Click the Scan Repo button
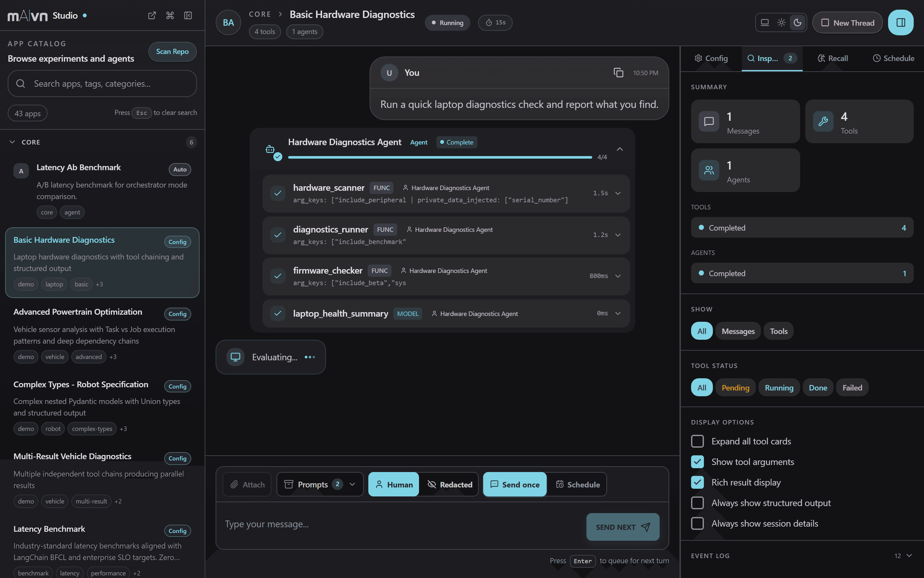Viewport: 924px width, 578px height. click(172, 51)
